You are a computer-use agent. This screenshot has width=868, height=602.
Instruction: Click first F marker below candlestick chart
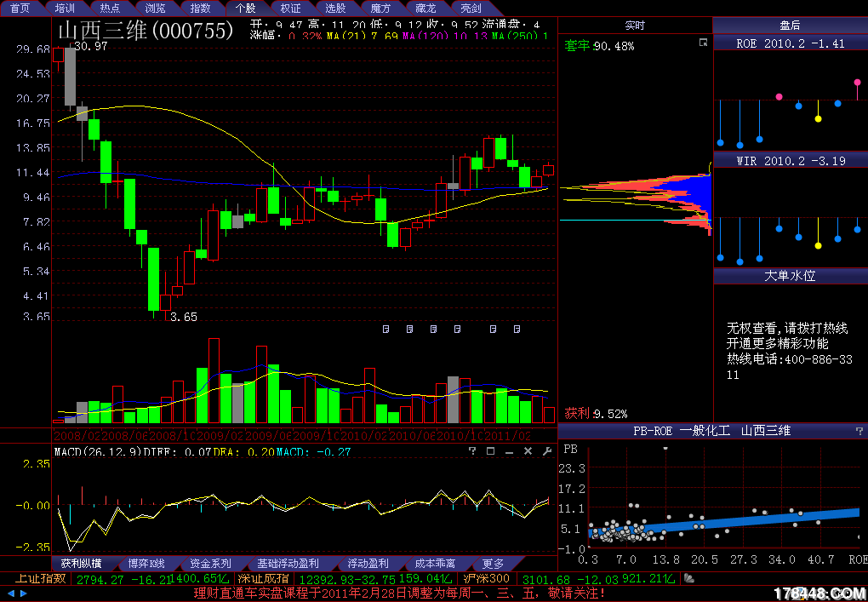point(385,329)
